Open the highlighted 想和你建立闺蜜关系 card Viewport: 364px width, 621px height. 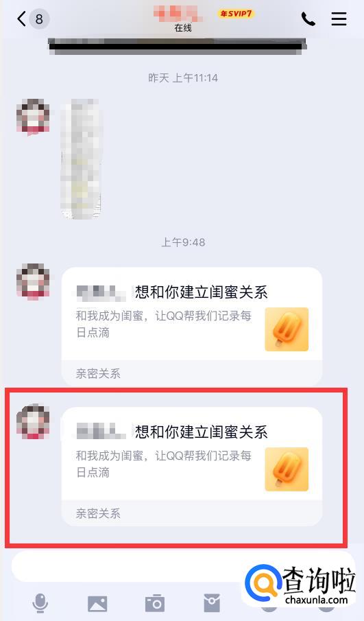[x=192, y=467]
